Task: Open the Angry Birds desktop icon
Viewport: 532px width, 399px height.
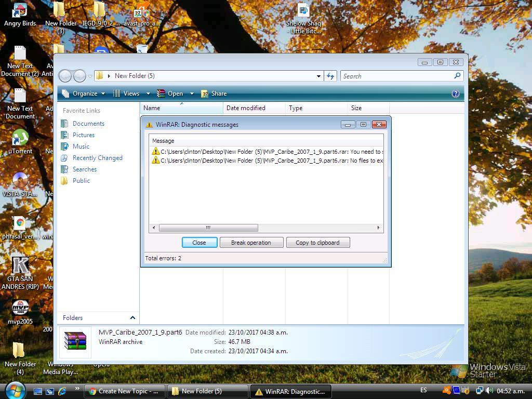Action: (x=20, y=11)
